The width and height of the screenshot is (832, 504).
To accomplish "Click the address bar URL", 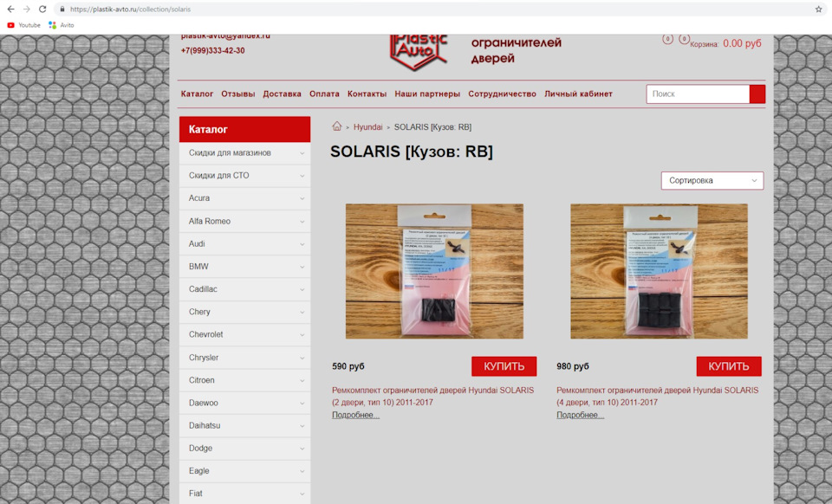I will click(x=130, y=9).
